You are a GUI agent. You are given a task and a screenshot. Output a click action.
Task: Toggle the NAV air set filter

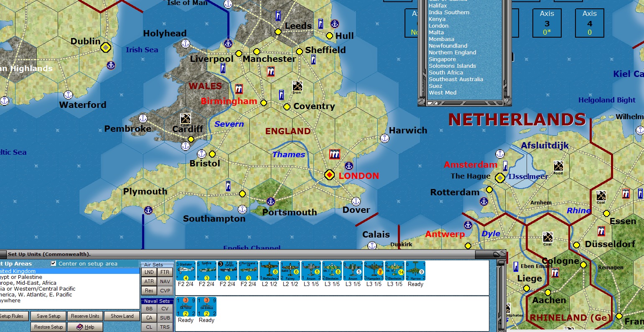(165, 281)
